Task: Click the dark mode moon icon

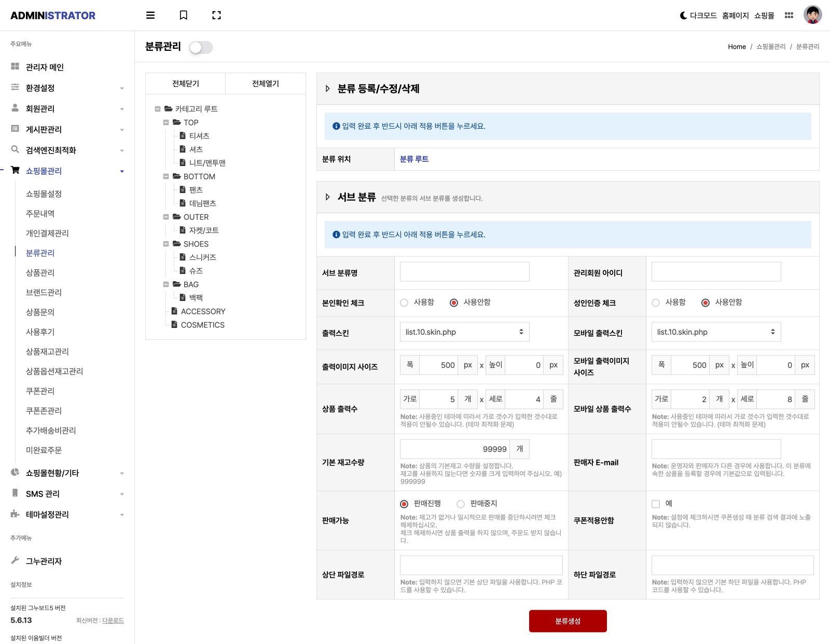Action: (x=683, y=16)
